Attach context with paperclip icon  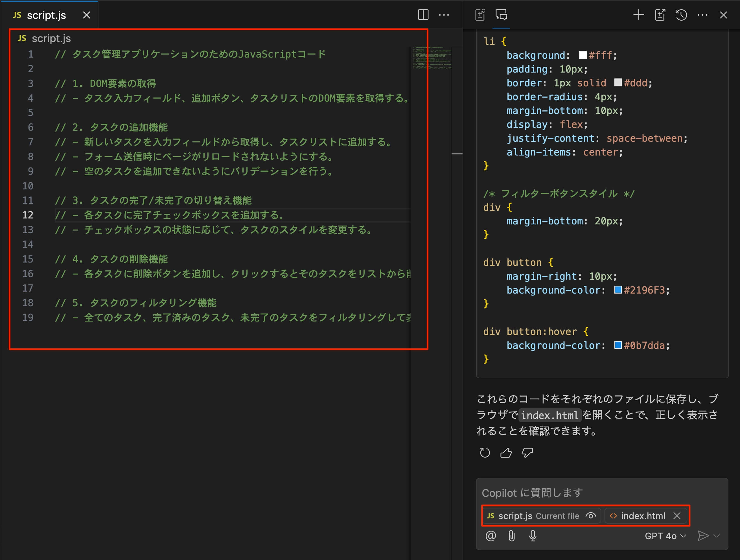pyautogui.click(x=511, y=535)
